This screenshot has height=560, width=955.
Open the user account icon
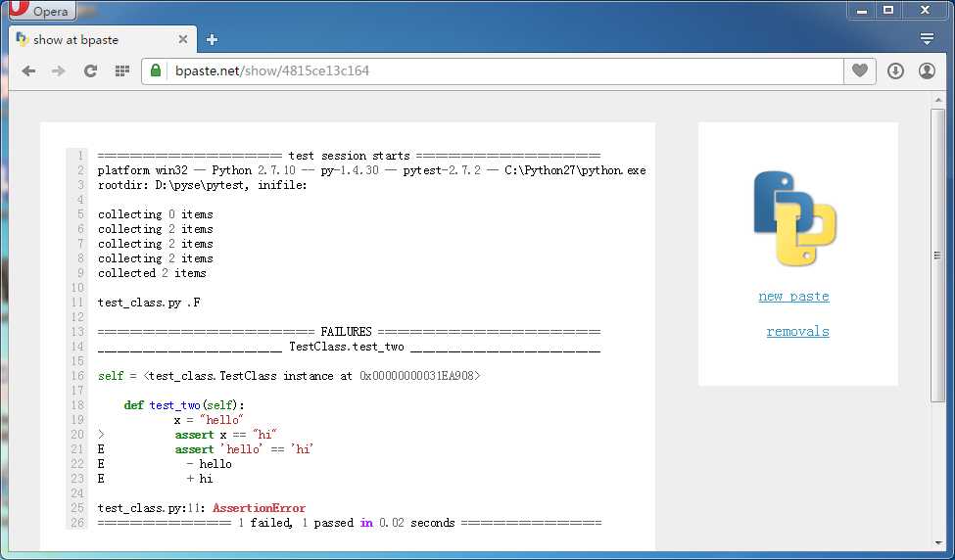tap(927, 71)
